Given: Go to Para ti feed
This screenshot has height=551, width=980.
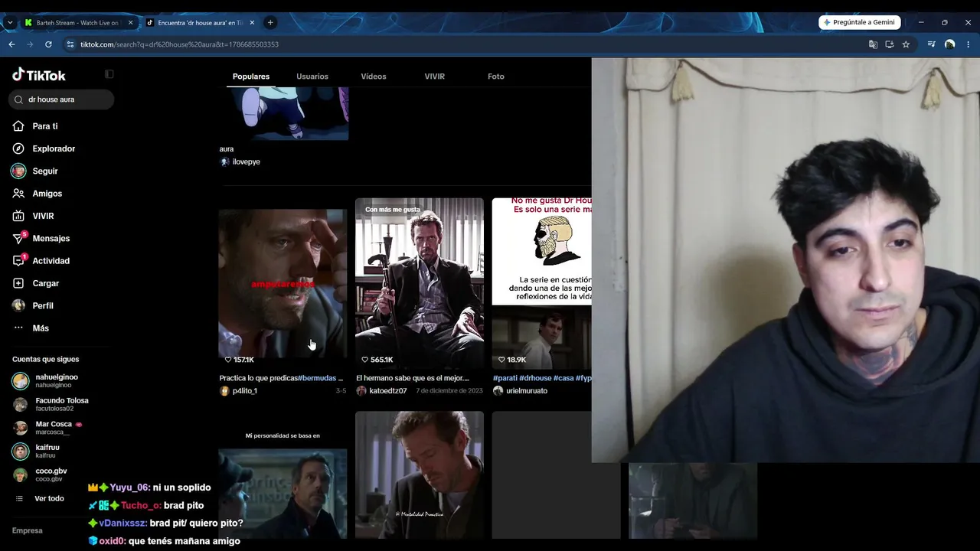Looking at the screenshot, I should click(x=44, y=126).
